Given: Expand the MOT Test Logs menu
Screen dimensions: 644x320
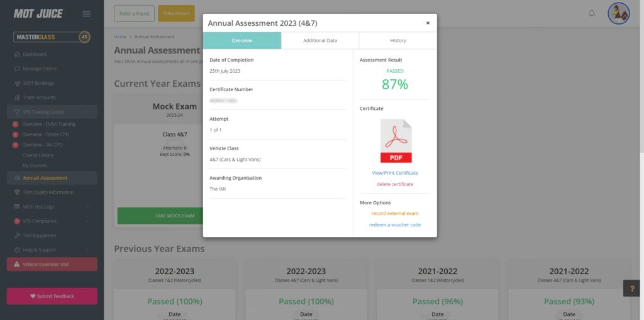Looking at the screenshot, I should pos(52,207).
